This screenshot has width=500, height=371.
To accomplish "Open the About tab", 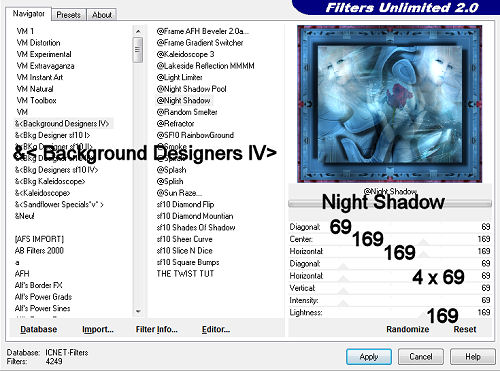I will click(102, 15).
